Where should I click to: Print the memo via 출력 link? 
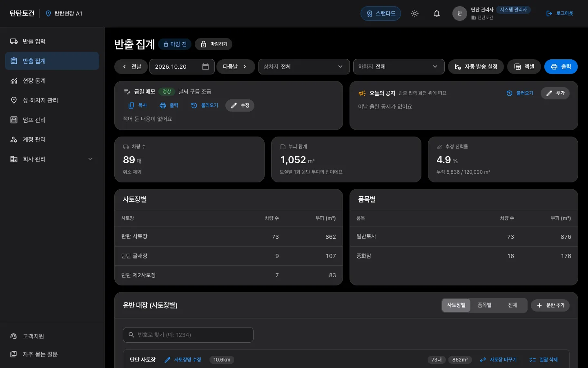(169, 105)
